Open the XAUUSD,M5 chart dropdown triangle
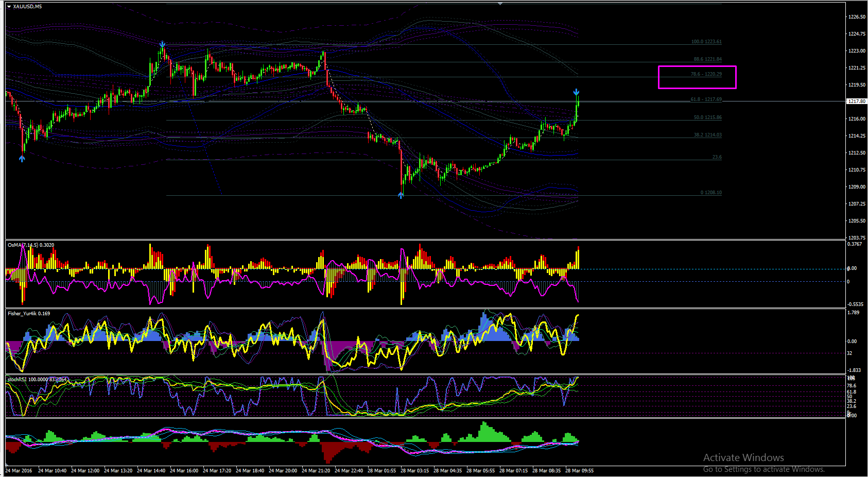 [x=9, y=7]
